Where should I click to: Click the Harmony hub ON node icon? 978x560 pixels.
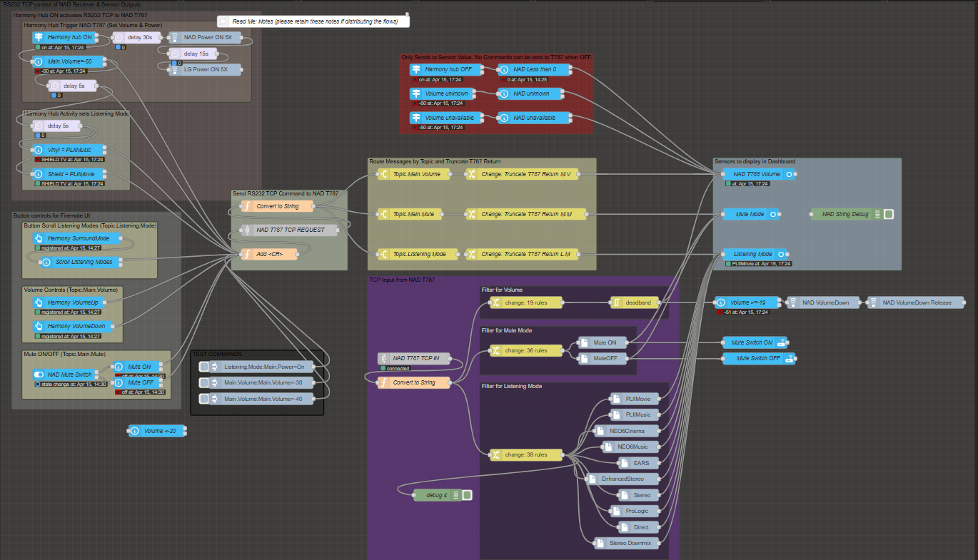click(x=39, y=37)
